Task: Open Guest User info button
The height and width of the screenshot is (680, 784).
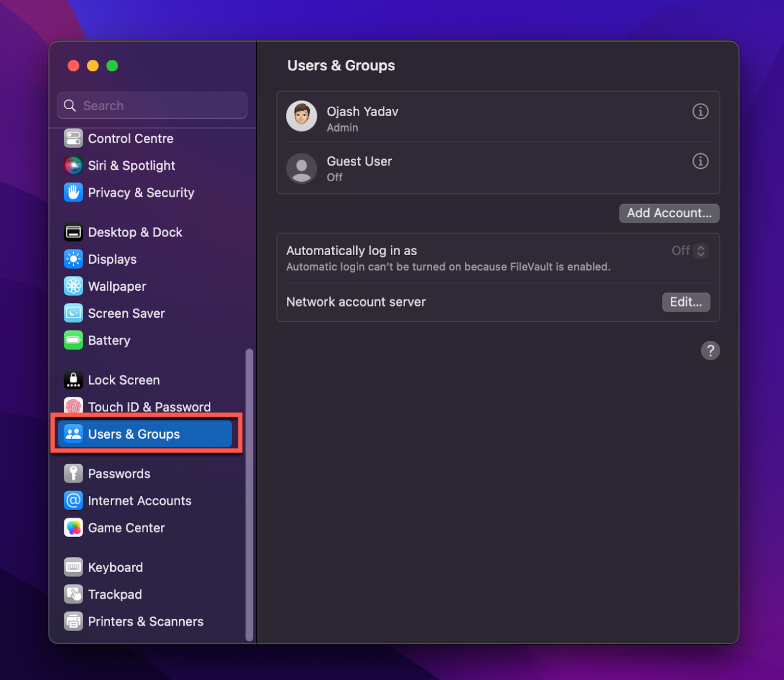Action: (700, 161)
